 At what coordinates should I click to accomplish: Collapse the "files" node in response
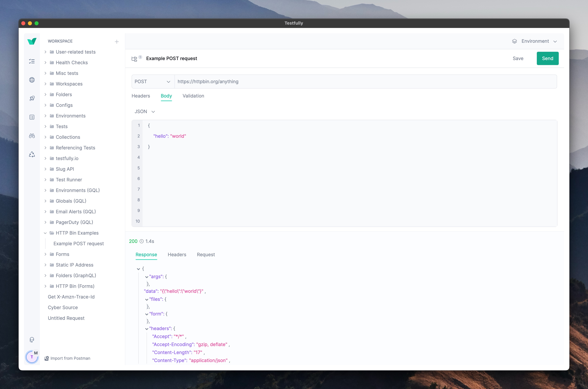click(x=147, y=299)
